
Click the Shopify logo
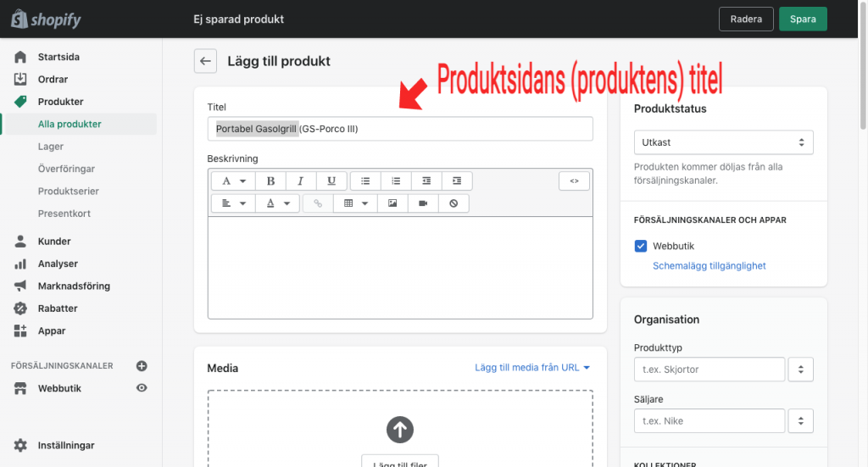coord(47,19)
